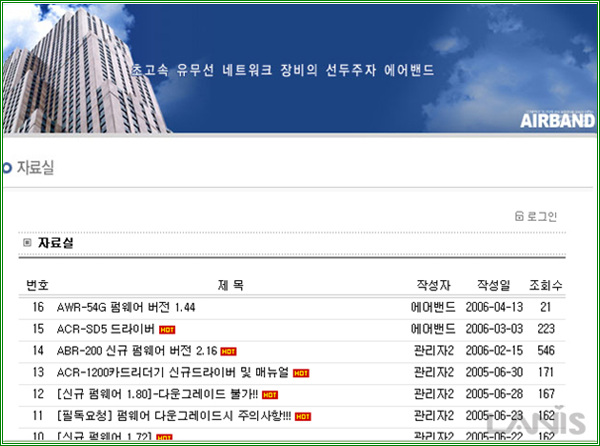Click the 조회수 column header
The width and height of the screenshot is (600, 446).
[546, 285]
